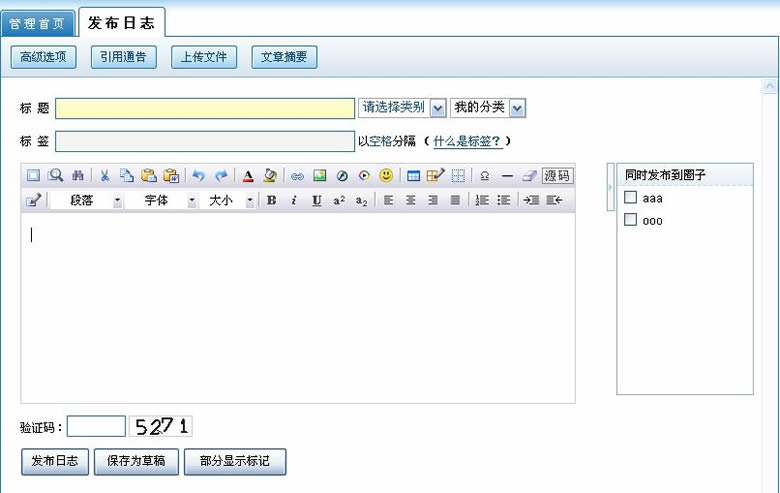Click the edit pencil icon in second toolbar row
Viewport: 780px width, 493px height.
(x=33, y=200)
